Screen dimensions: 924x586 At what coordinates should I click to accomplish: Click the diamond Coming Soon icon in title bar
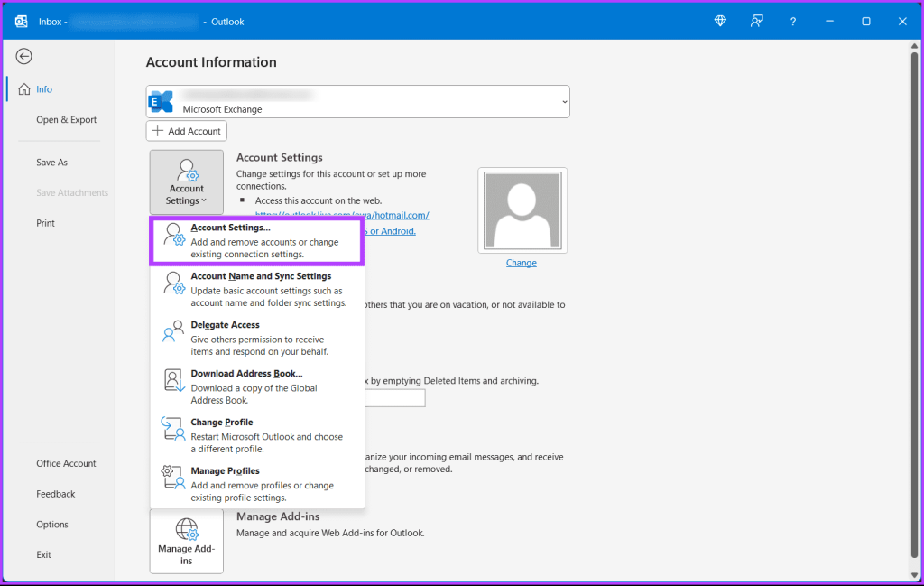[720, 21]
